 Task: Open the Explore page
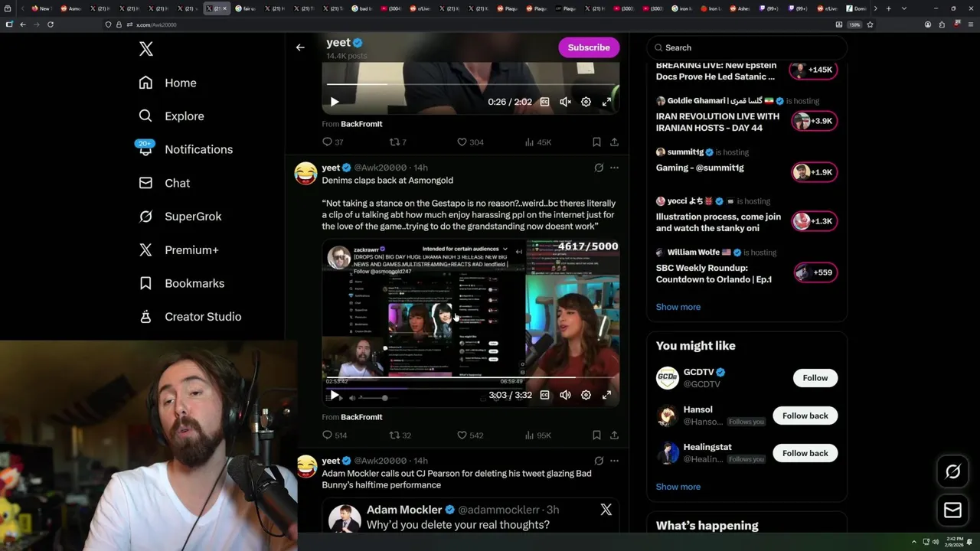click(171, 116)
